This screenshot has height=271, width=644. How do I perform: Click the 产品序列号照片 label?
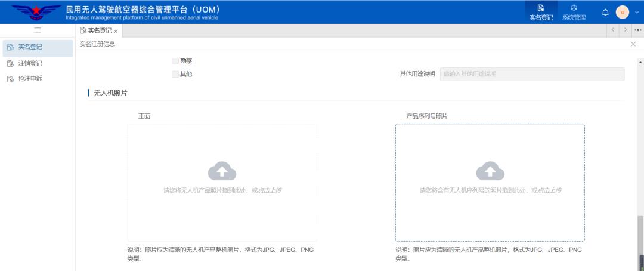click(x=427, y=116)
